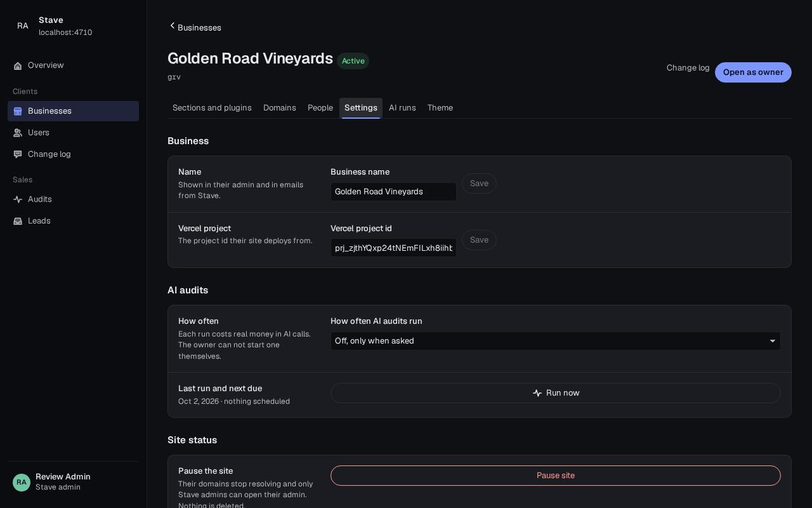
Task: Click the Active status badge
Action: 353,61
